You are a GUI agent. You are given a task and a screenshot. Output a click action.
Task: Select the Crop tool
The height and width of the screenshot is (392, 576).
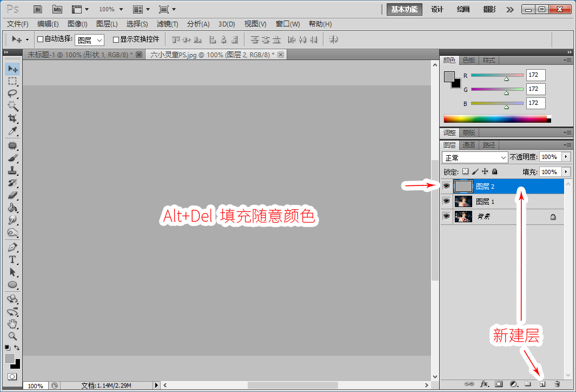click(12, 118)
